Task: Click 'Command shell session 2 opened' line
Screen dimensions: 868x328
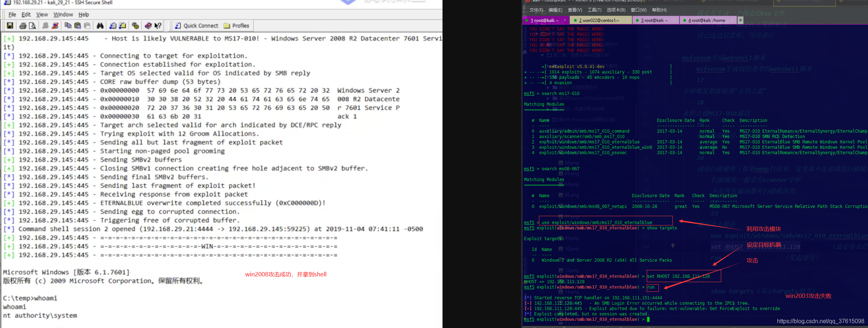Action: point(213,229)
